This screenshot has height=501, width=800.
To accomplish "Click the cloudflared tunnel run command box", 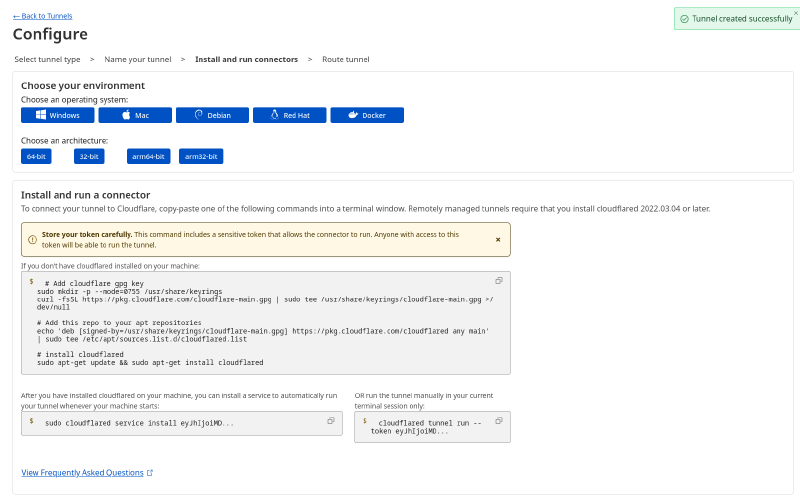I will point(432,427).
